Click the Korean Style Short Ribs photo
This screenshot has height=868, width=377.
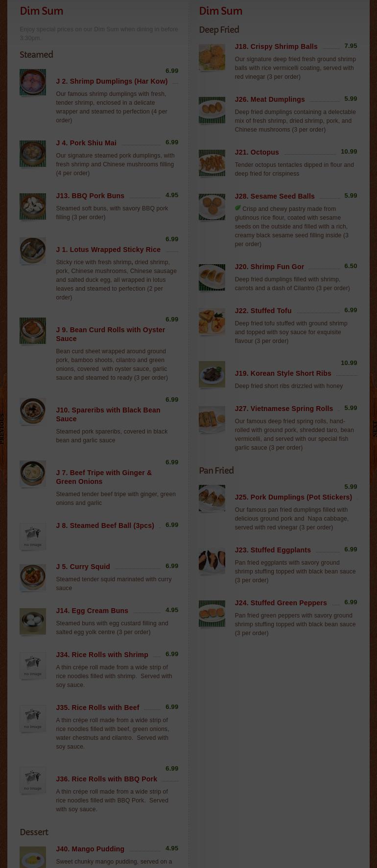pyautogui.click(x=212, y=374)
